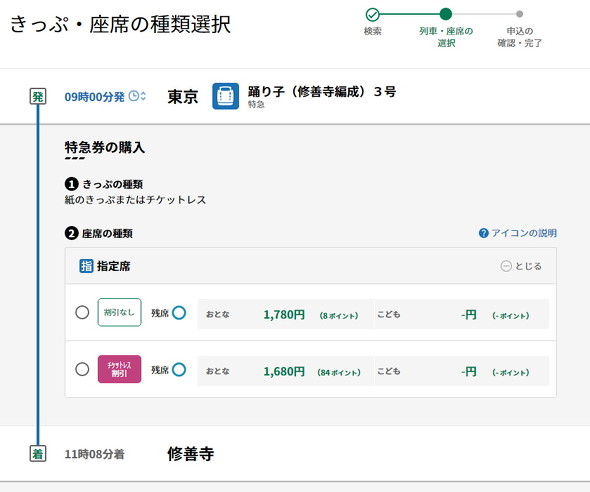The image size is (590, 492).
Task: Click the 列車・座席の選択 step label
Action: 446,37
